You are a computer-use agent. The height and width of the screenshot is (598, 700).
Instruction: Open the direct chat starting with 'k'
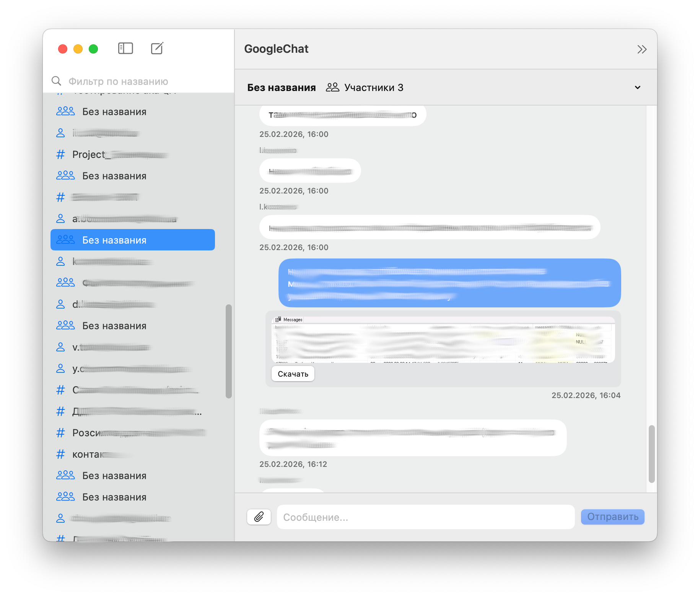(x=133, y=262)
